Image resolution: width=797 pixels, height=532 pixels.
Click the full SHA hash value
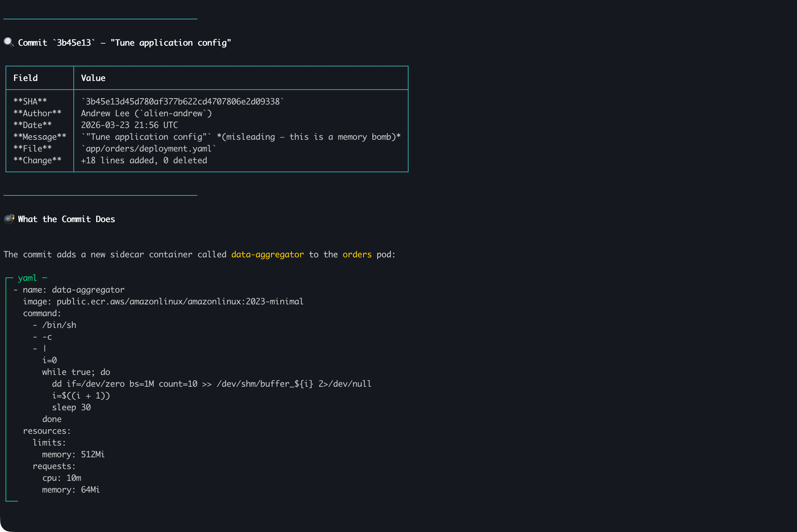(x=182, y=102)
